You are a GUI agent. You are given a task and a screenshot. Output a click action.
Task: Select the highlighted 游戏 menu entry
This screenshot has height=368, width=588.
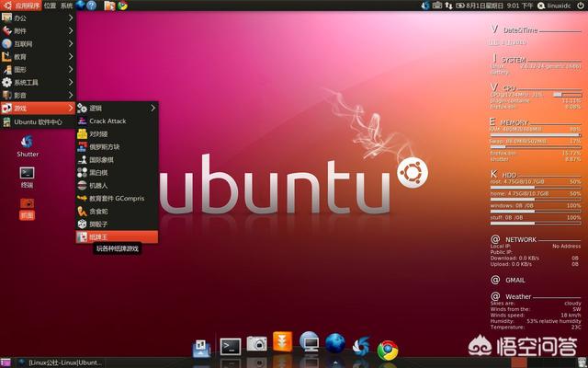click(38, 109)
